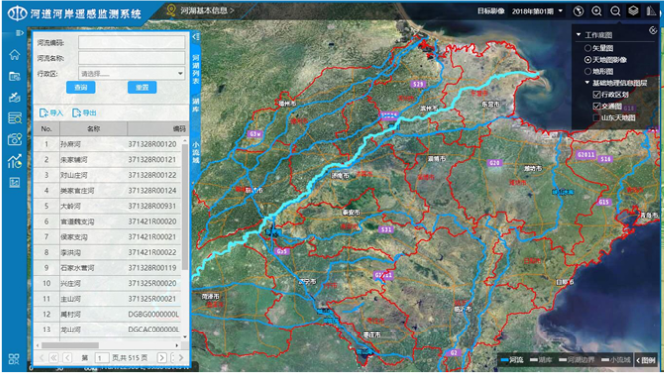Image resolution: width=664 pixels, height=374 pixels.
Task: Toggle the layers stack icon
Action: coord(634,11)
